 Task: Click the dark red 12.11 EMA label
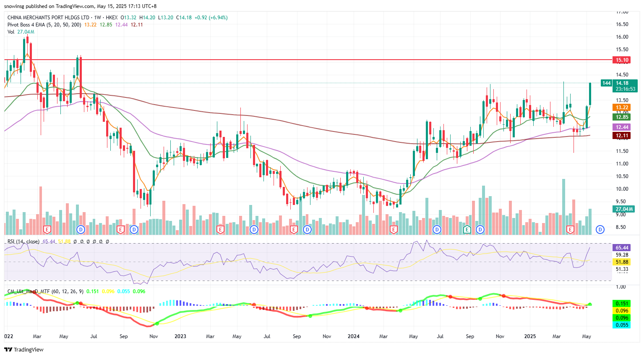tap(622, 136)
